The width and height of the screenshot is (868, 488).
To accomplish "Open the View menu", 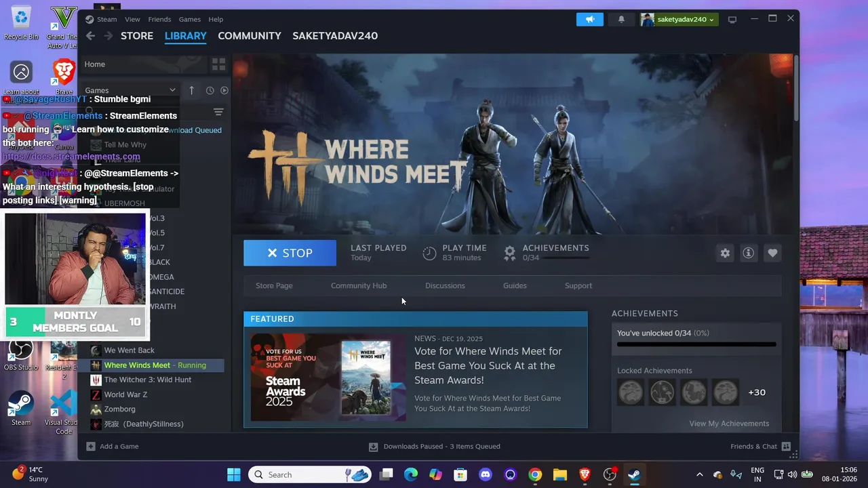I will [x=132, y=19].
